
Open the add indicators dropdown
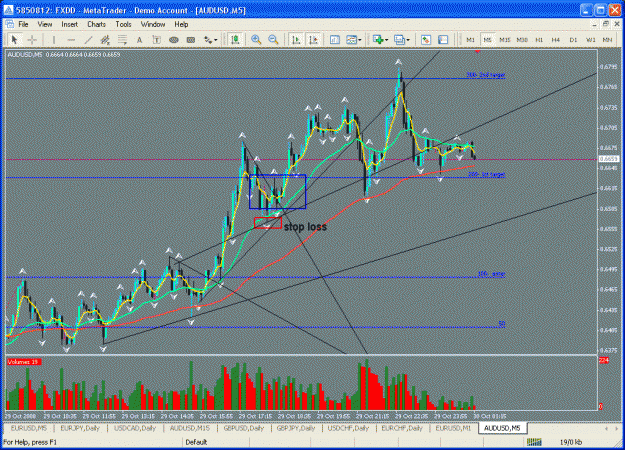point(380,39)
